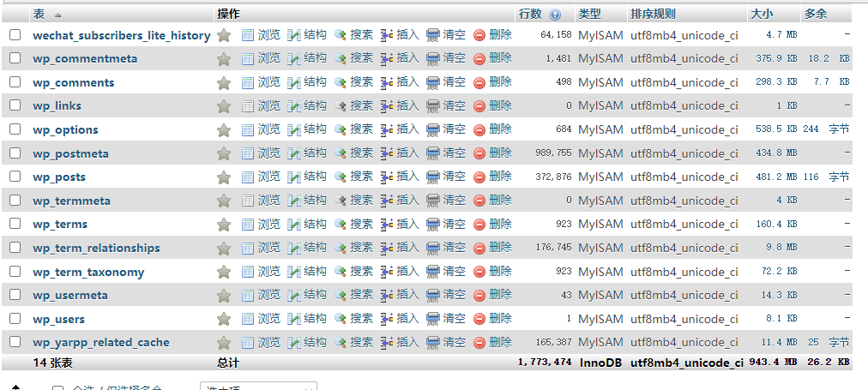
Task: Insert icon in wp_users row
Action: [x=387, y=319]
